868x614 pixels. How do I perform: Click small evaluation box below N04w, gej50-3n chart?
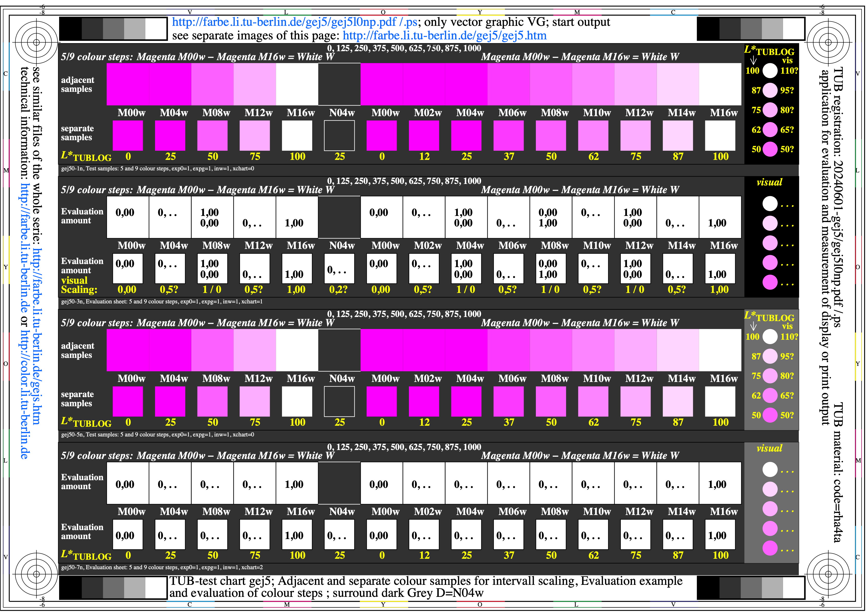tap(339, 269)
